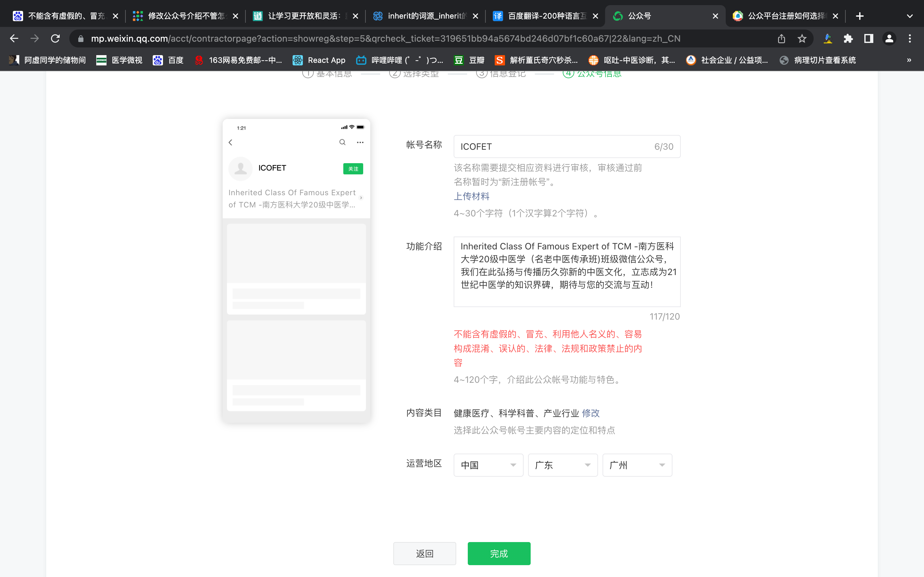The height and width of the screenshot is (577, 924).
Task: Open the 广州 city dropdown
Action: coord(637,465)
